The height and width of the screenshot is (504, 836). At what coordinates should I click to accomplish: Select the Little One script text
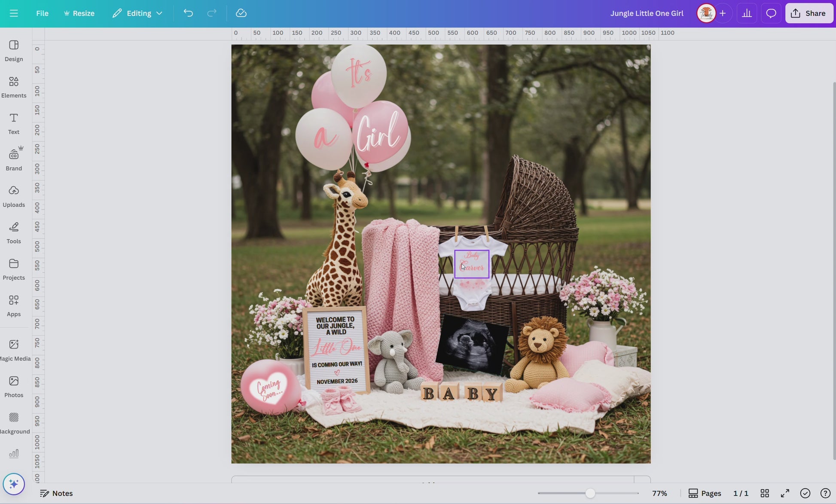[x=336, y=348]
